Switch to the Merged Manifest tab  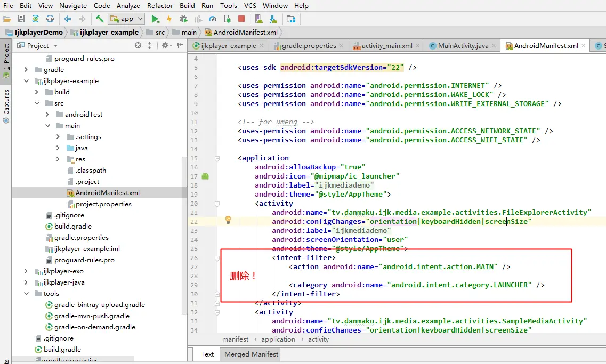tap(251, 354)
